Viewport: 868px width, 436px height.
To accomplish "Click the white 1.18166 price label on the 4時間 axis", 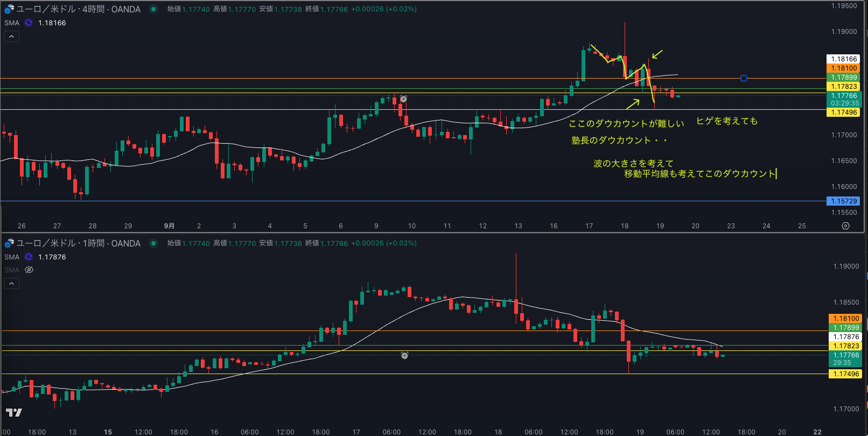I will pos(843,59).
